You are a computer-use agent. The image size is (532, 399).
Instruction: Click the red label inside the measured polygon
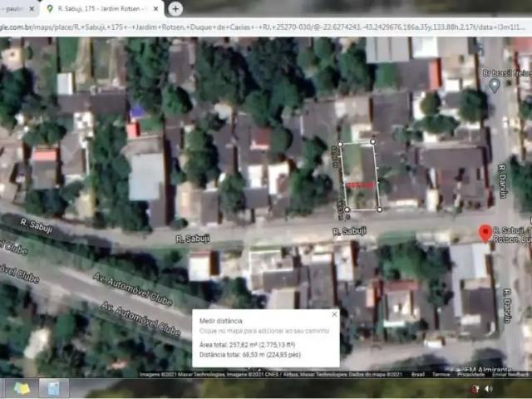point(361,185)
